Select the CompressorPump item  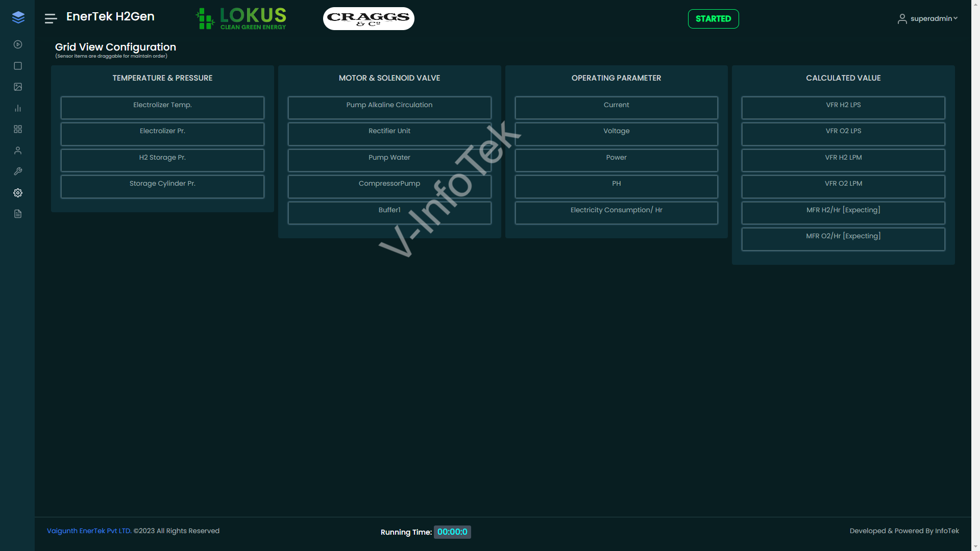pos(389,187)
